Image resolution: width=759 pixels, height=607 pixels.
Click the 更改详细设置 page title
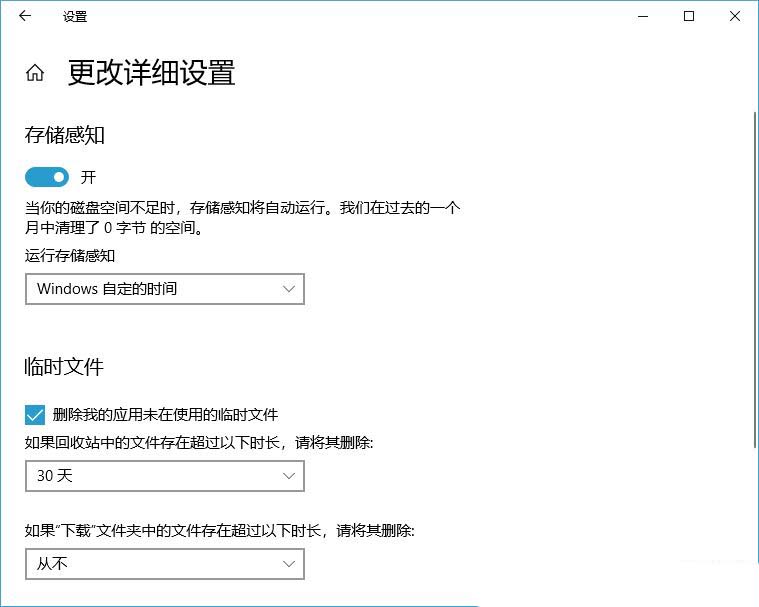tap(152, 73)
